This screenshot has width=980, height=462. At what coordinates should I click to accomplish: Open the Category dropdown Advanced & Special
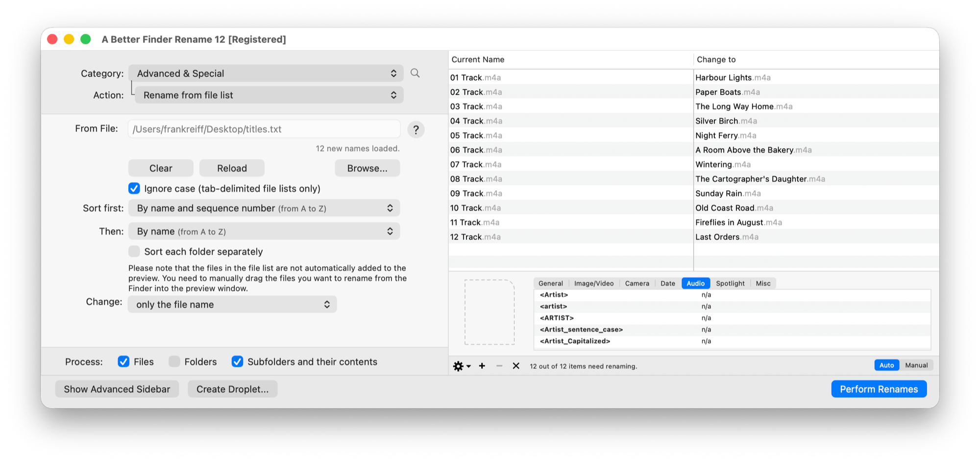pyautogui.click(x=266, y=73)
